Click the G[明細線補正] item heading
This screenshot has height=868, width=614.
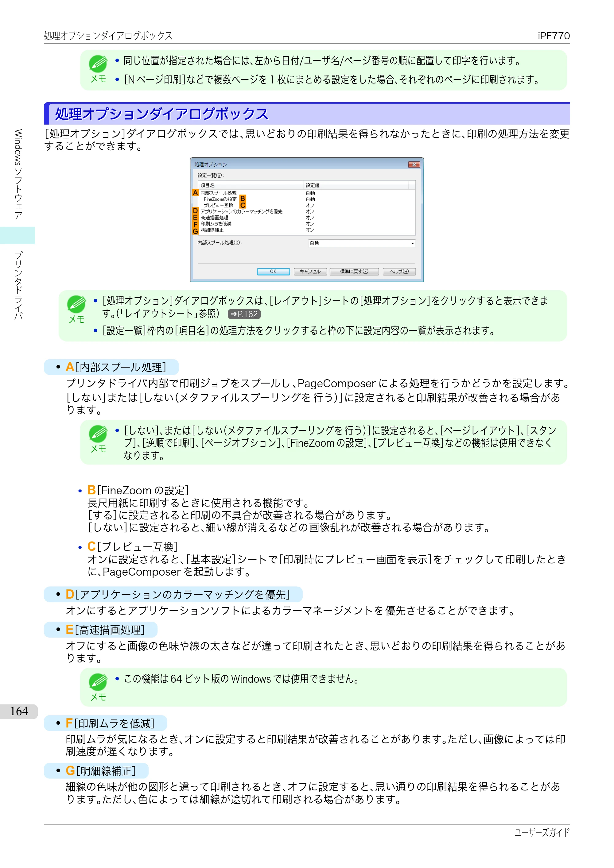101,770
